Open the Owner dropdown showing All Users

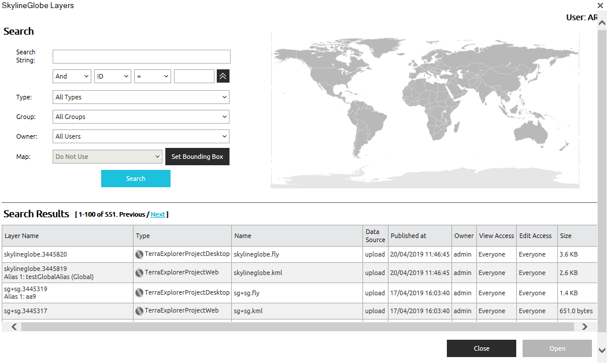[141, 136]
